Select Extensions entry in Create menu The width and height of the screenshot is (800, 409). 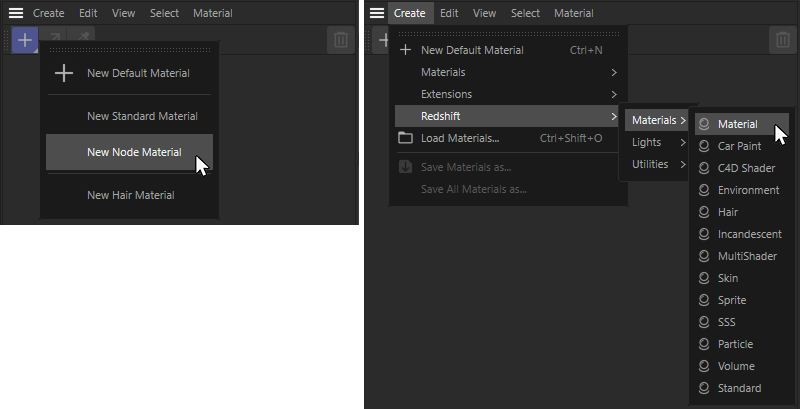pyautogui.click(x=508, y=94)
